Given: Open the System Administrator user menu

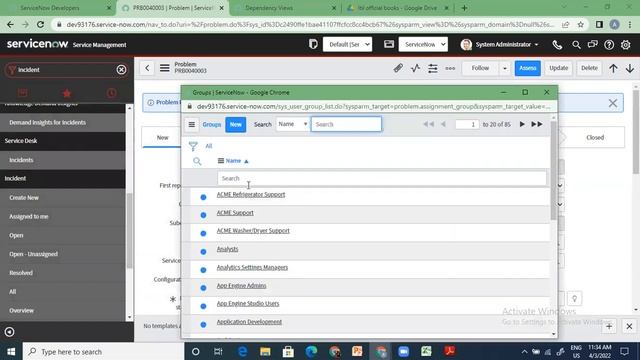Looking at the screenshot, I should pyautogui.click(x=500, y=44).
